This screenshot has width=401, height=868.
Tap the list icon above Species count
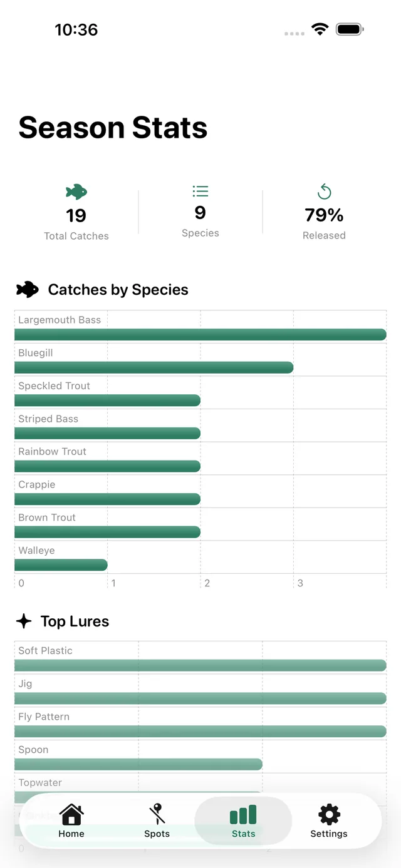tap(200, 191)
